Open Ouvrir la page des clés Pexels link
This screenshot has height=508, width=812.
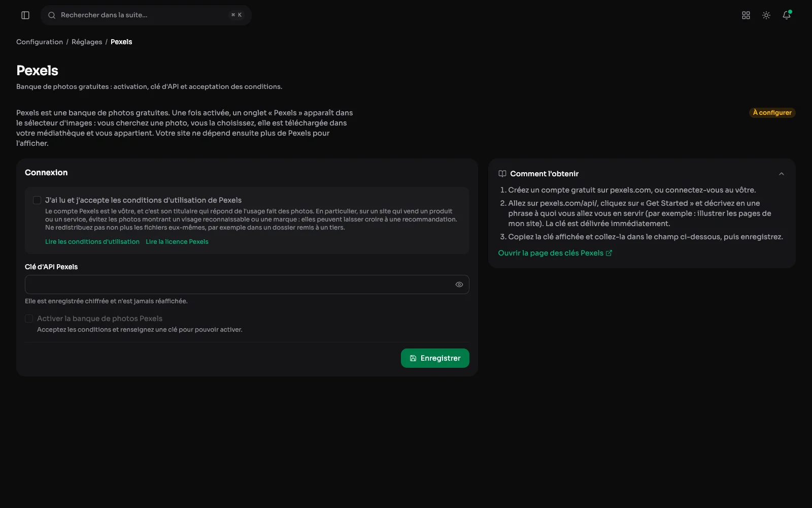[x=555, y=253]
